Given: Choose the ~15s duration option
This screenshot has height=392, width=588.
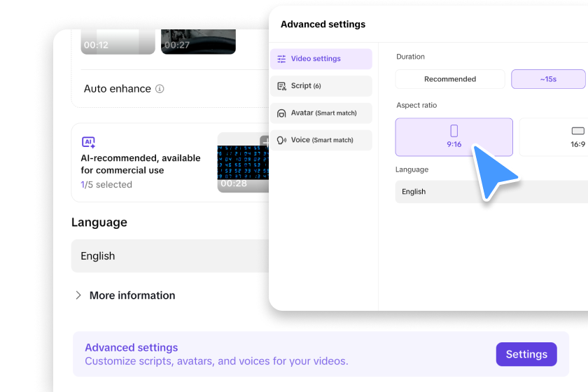Looking at the screenshot, I should (x=547, y=79).
